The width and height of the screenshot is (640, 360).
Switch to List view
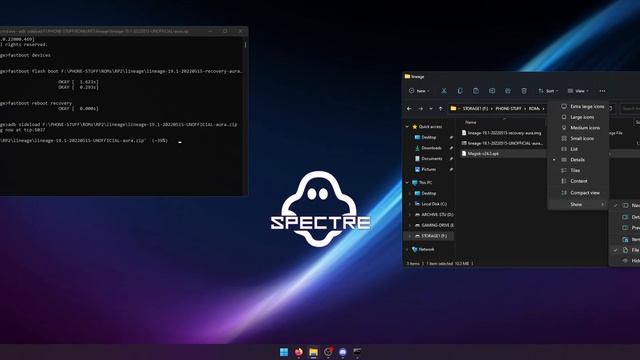(578, 149)
